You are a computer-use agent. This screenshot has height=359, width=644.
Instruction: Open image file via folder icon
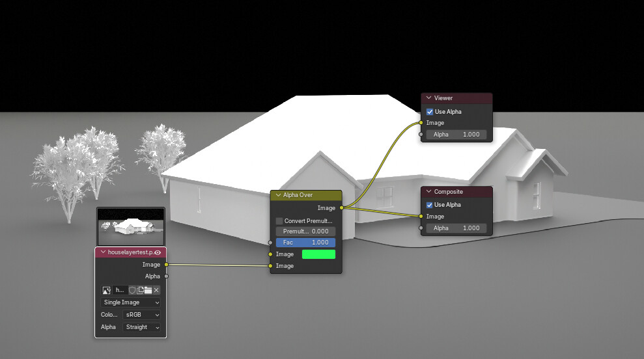[148, 290]
